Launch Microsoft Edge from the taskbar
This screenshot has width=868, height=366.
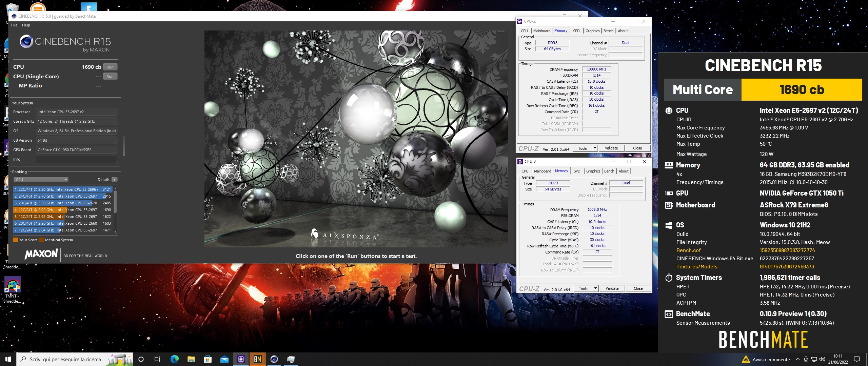(x=174, y=359)
